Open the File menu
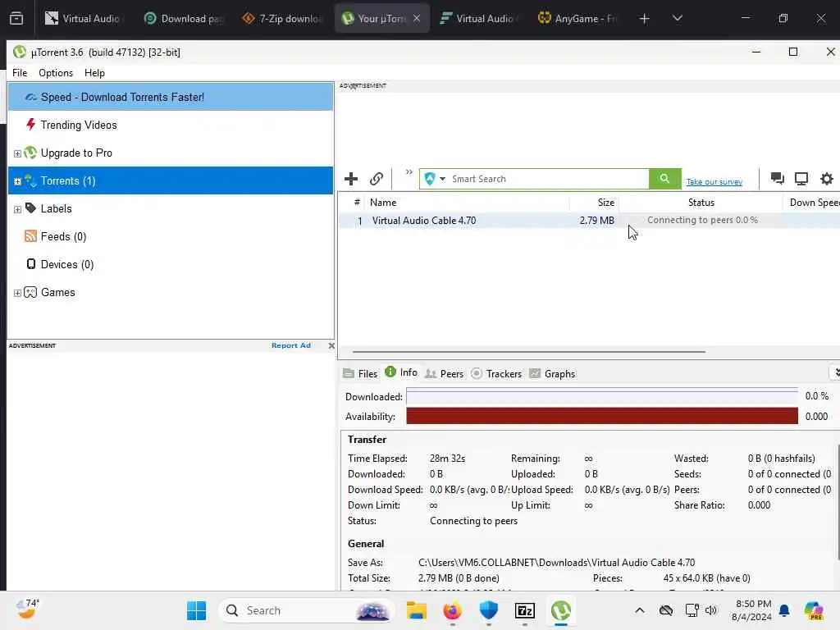 pyautogui.click(x=20, y=73)
